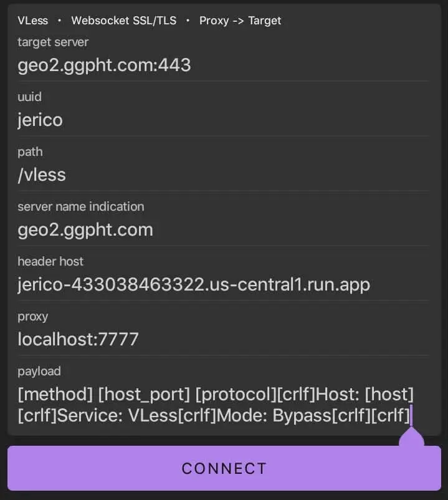
Task: Tap the path label
Action: (31, 151)
